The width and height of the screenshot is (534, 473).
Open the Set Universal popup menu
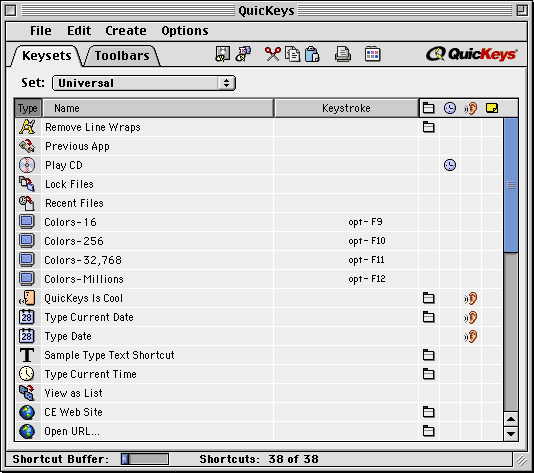tap(144, 83)
